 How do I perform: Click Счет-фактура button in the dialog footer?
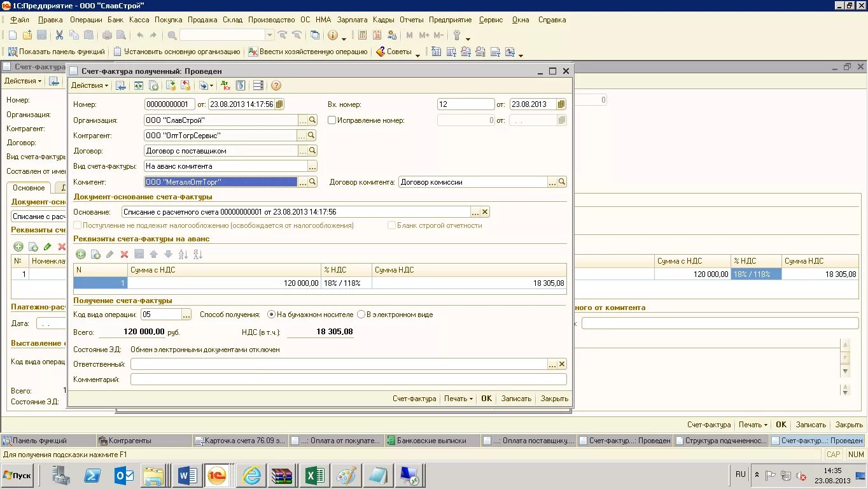(414, 399)
